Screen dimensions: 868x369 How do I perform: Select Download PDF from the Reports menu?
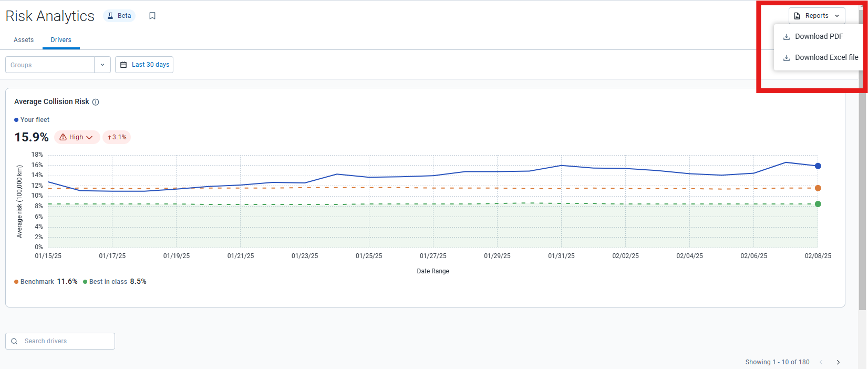point(819,36)
